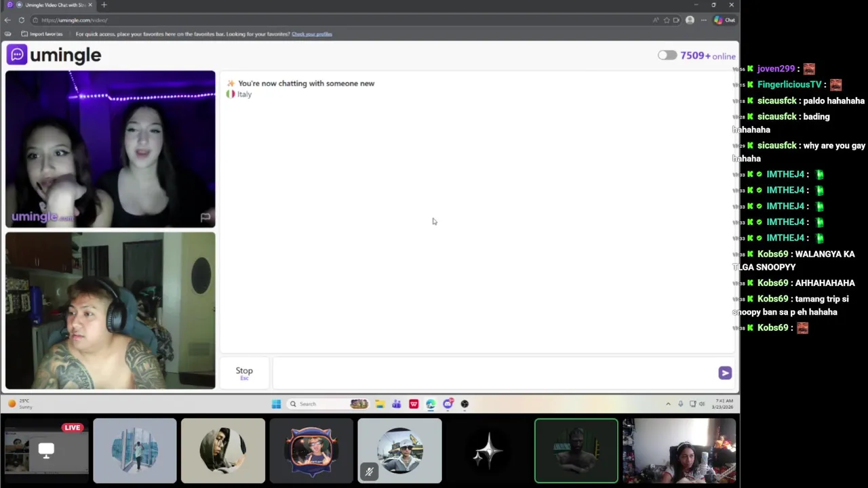
Task: Select the Umingle Video Chat browser tab
Action: 51,5
